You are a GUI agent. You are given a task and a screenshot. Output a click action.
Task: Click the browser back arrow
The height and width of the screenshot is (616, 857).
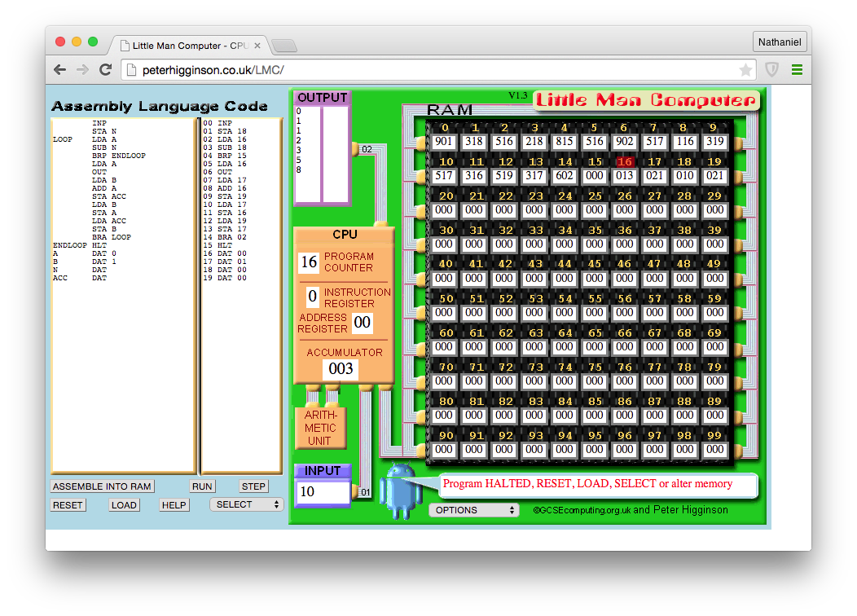[x=59, y=70]
